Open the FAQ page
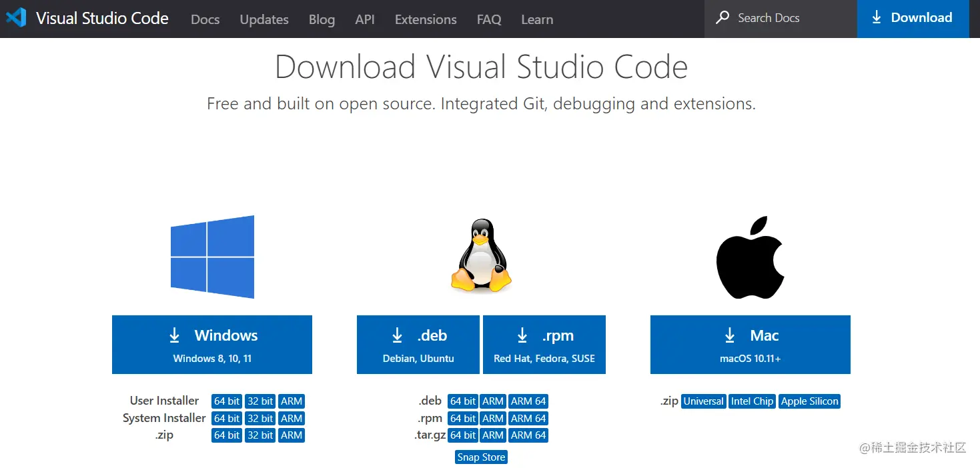This screenshot has width=980, height=468. tap(489, 19)
